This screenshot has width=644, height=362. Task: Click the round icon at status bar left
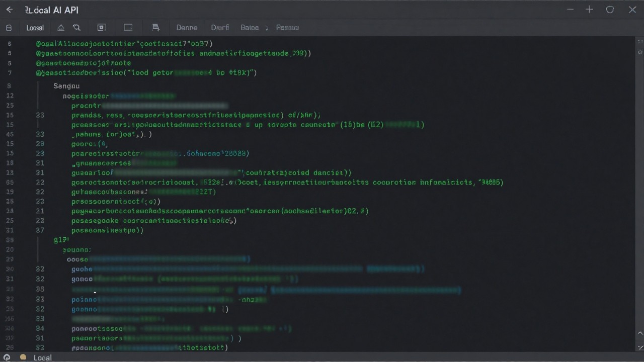(7, 357)
